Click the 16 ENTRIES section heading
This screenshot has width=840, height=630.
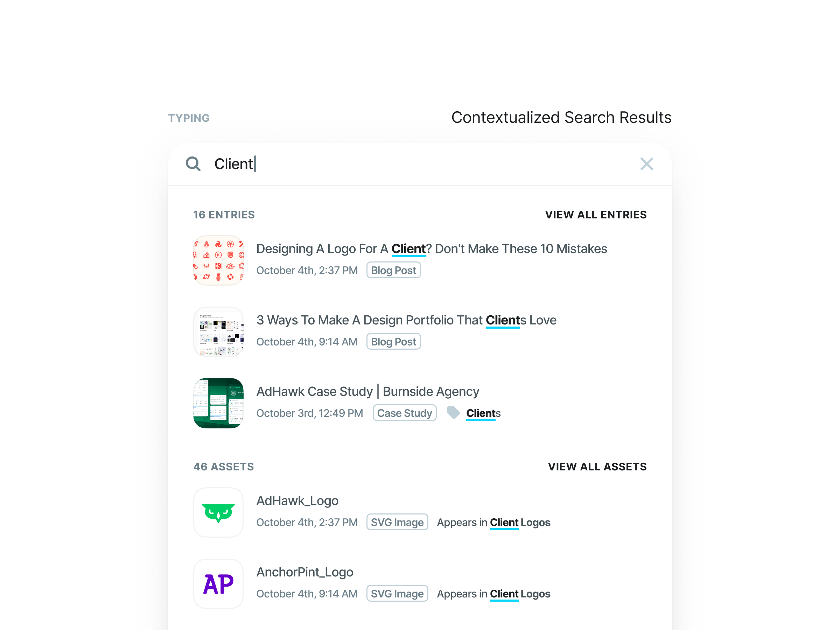click(x=224, y=215)
